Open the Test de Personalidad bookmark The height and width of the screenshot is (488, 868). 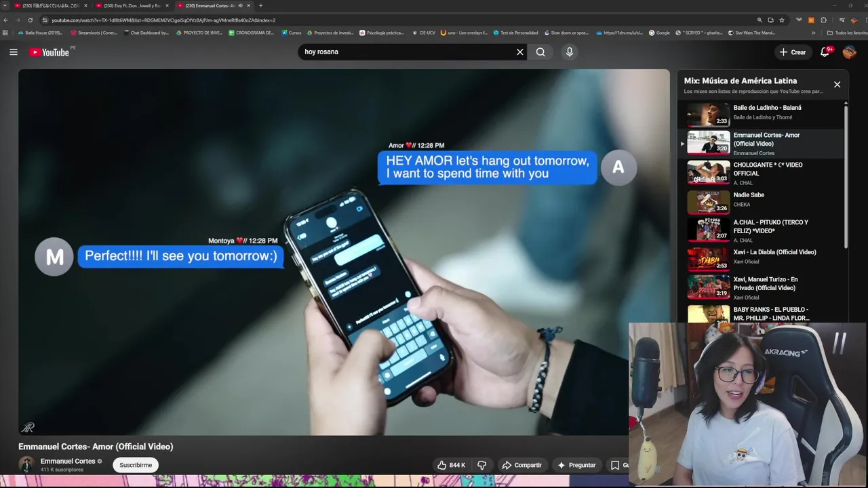tap(515, 33)
